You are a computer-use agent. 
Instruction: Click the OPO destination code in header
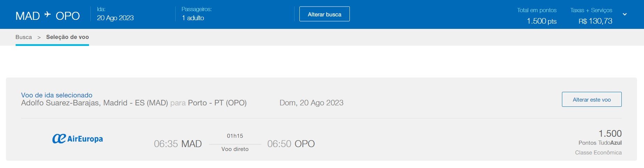pyautogui.click(x=68, y=16)
